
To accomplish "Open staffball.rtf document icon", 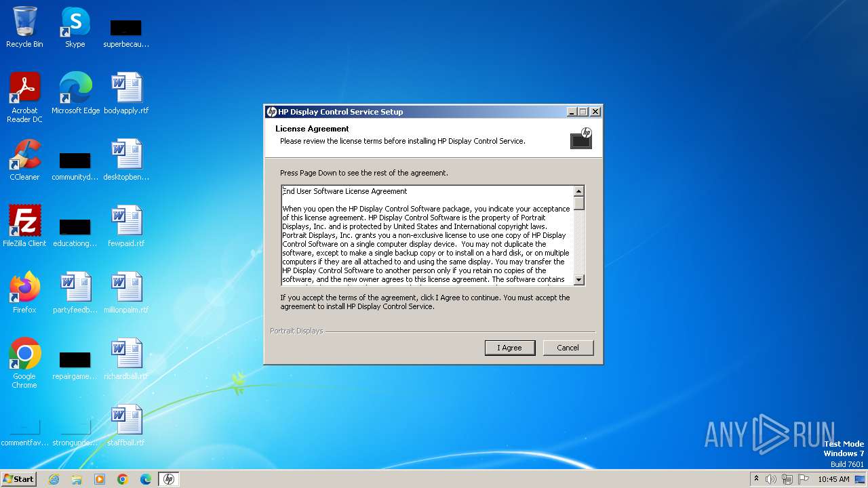I will (x=126, y=426).
